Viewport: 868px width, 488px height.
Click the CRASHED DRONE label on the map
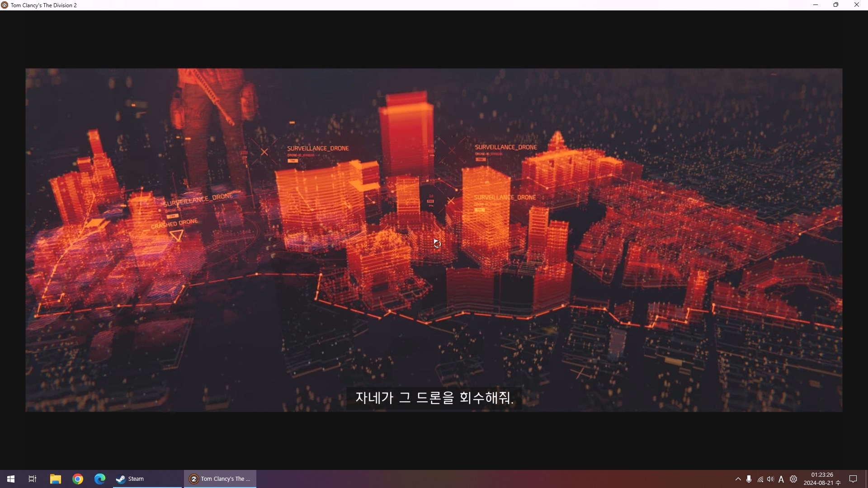pyautogui.click(x=175, y=223)
